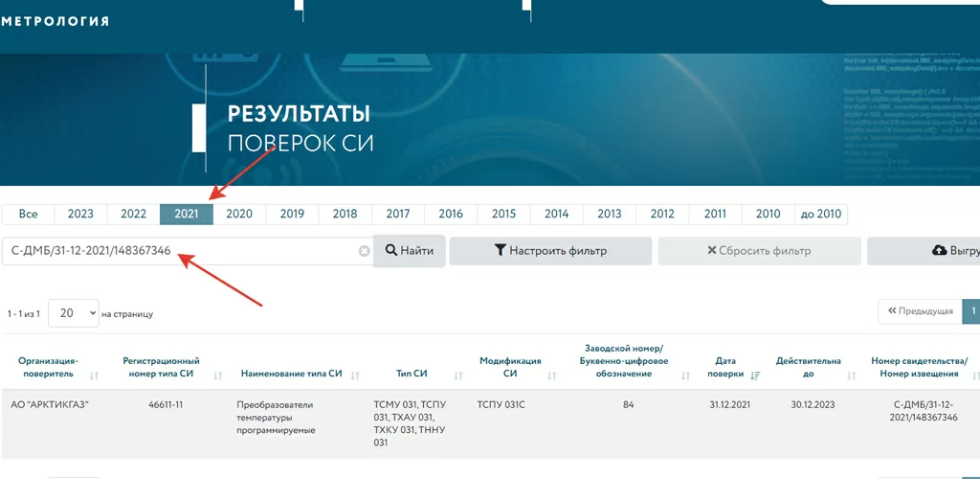Sort by Регистрационный номер типа СИ arrows

[x=218, y=376]
